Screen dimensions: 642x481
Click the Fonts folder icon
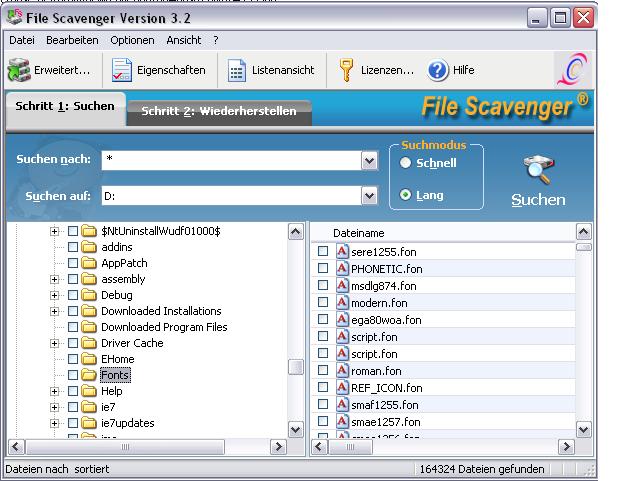click(89, 375)
